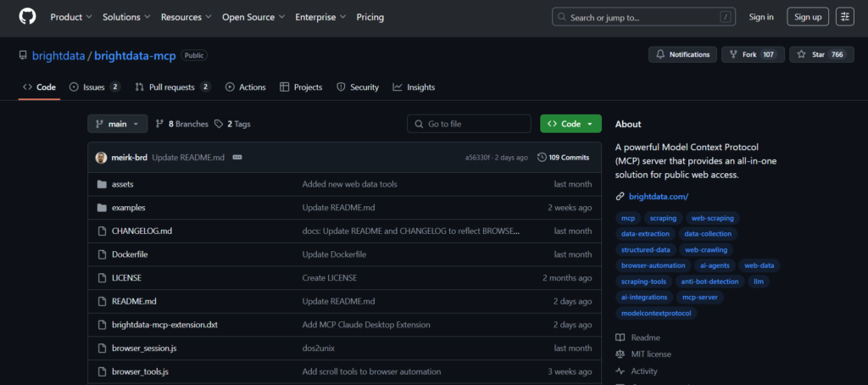
Task: Click the brightdata-mcp-extension.dxt file icon
Action: [x=102, y=325]
